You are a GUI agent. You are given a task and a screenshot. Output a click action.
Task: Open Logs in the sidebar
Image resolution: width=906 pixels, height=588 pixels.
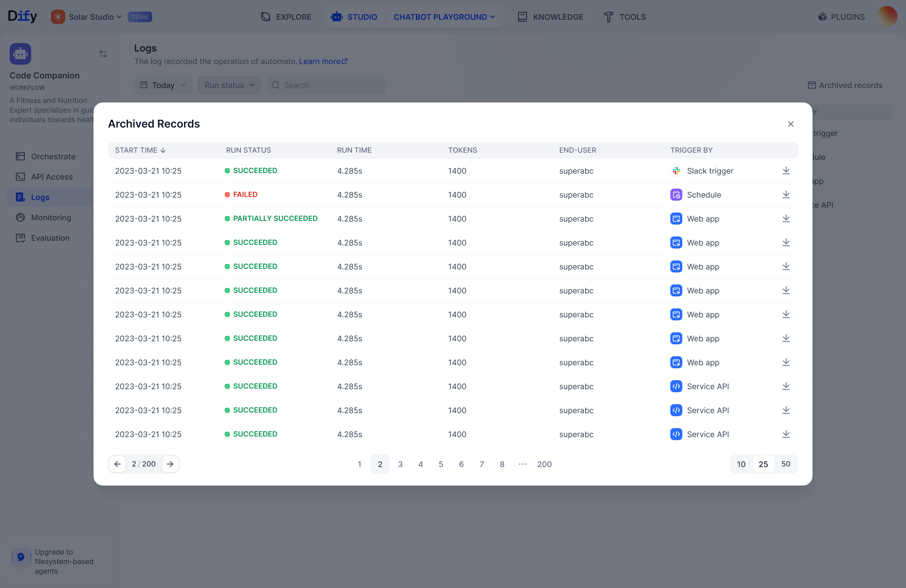(x=50, y=197)
